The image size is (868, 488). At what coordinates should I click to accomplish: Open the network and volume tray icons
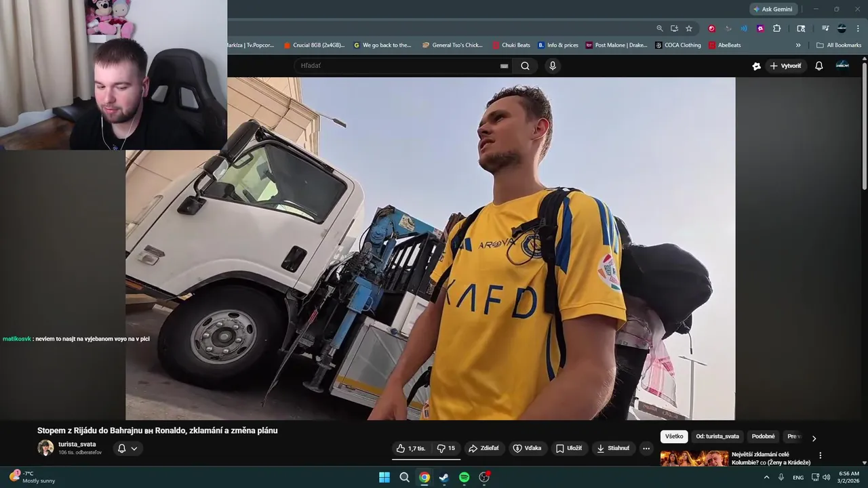coord(821,477)
